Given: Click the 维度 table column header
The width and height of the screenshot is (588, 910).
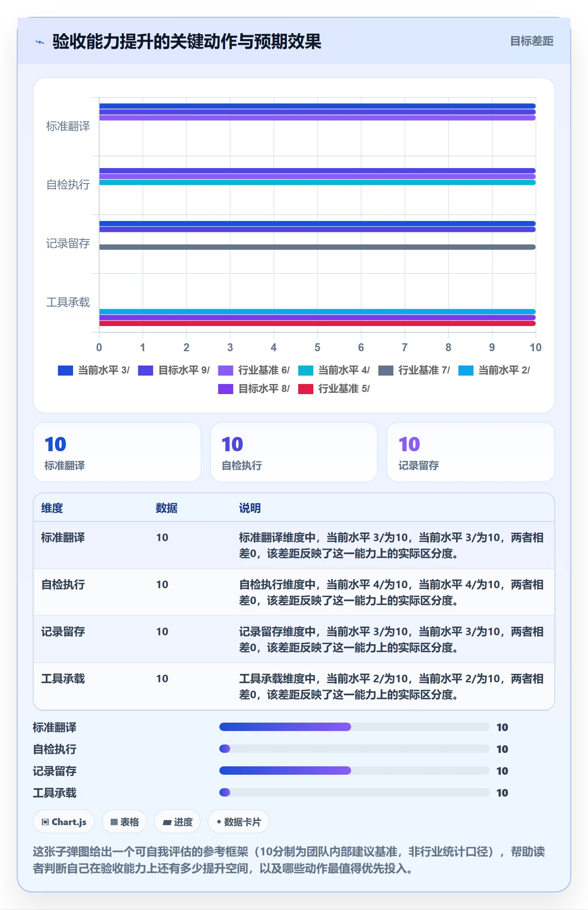Looking at the screenshot, I should pos(52,508).
